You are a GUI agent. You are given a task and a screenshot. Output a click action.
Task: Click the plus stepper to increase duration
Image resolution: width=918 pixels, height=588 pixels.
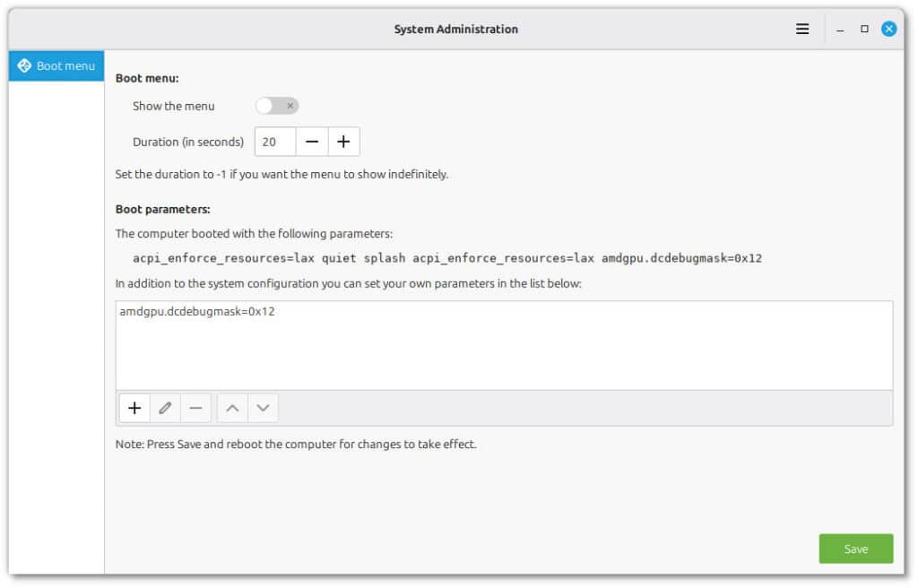(x=344, y=141)
